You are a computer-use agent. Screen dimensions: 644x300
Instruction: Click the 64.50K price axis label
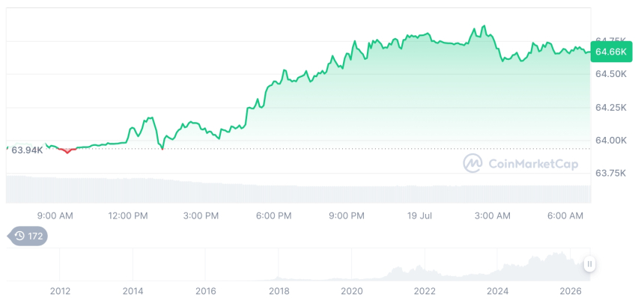(x=611, y=74)
